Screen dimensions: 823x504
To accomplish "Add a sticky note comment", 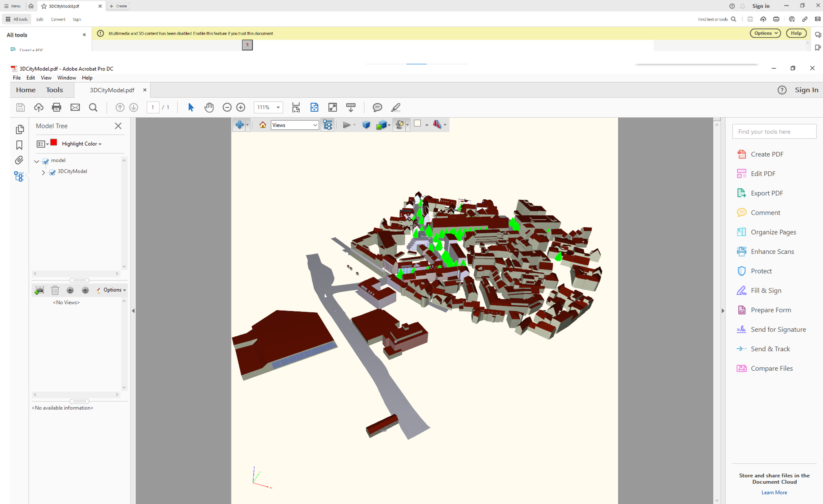I will click(x=377, y=107).
